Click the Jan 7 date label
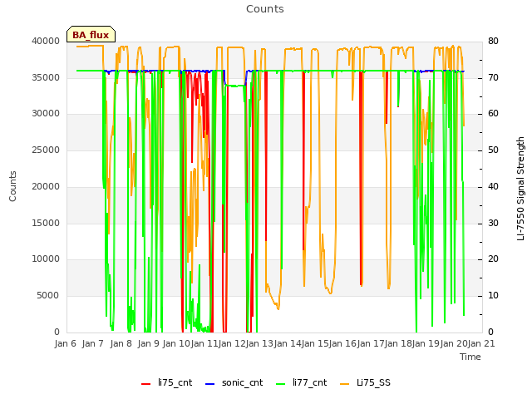Screen dimensions: 532x399 [93, 343]
